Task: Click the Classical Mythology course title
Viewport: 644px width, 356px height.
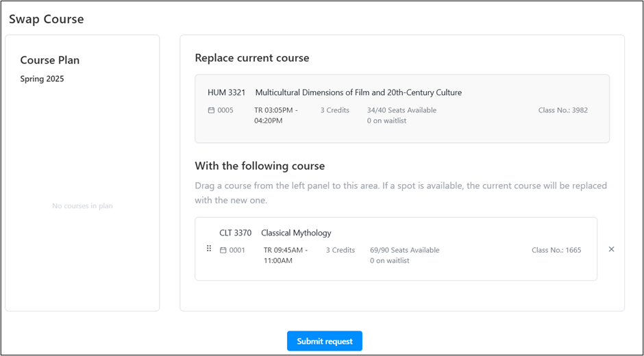Action: [296, 233]
